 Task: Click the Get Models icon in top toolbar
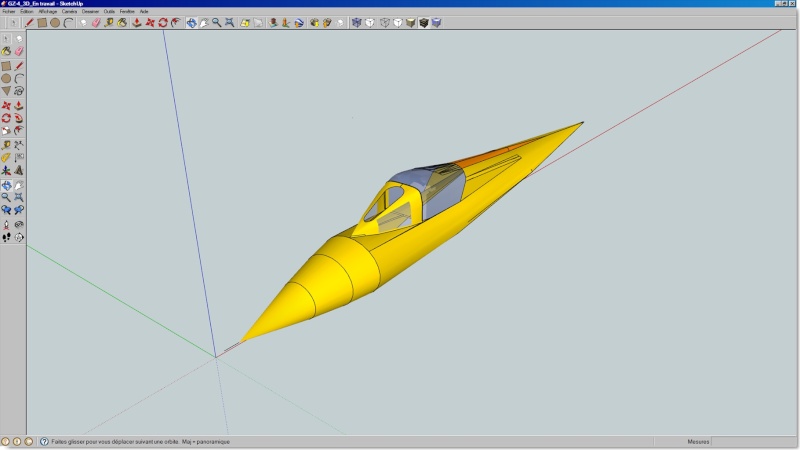pyautogui.click(x=314, y=22)
